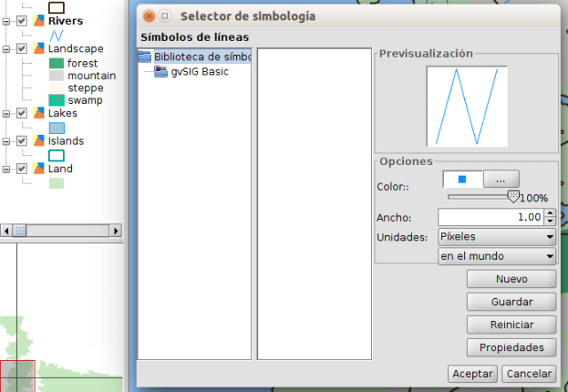
Task: Click the Rivers line symbol in legend
Action: [x=56, y=35]
